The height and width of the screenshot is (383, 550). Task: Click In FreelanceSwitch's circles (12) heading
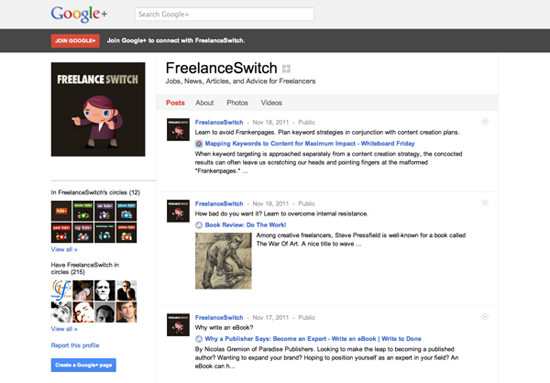pos(95,193)
